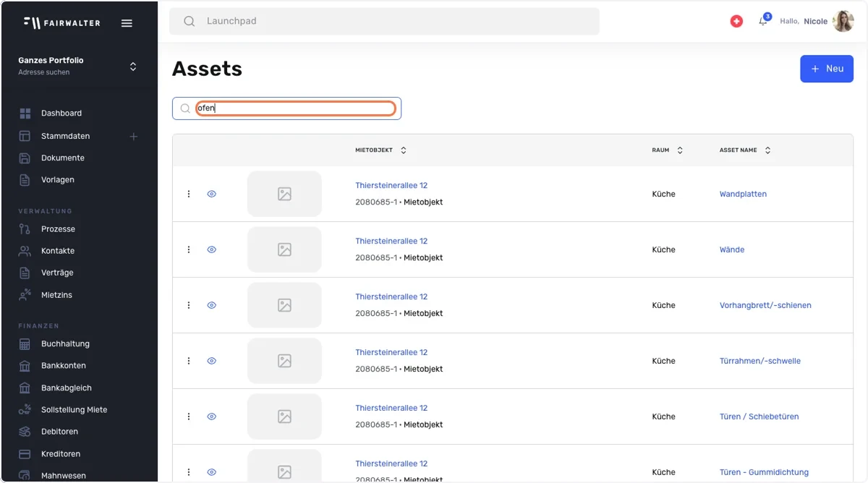Screen dimensions: 868x483
Task: Open Dokumente in the sidebar
Action: (x=63, y=158)
